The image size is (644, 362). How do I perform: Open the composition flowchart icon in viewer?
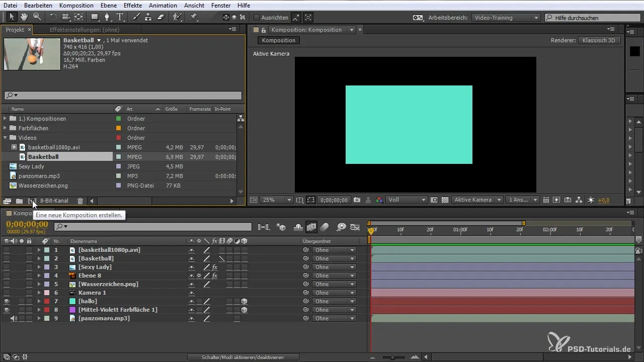[x=579, y=200]
